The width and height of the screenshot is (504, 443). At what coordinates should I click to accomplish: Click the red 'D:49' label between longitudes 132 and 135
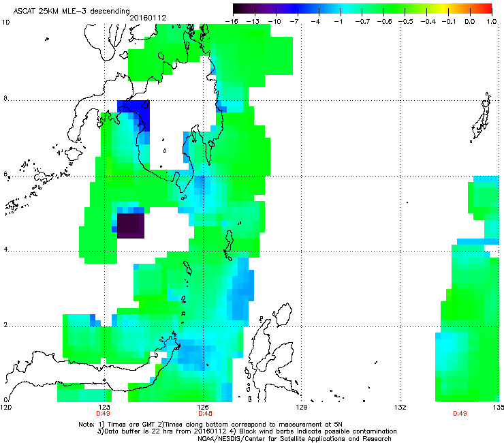[460, 414]
